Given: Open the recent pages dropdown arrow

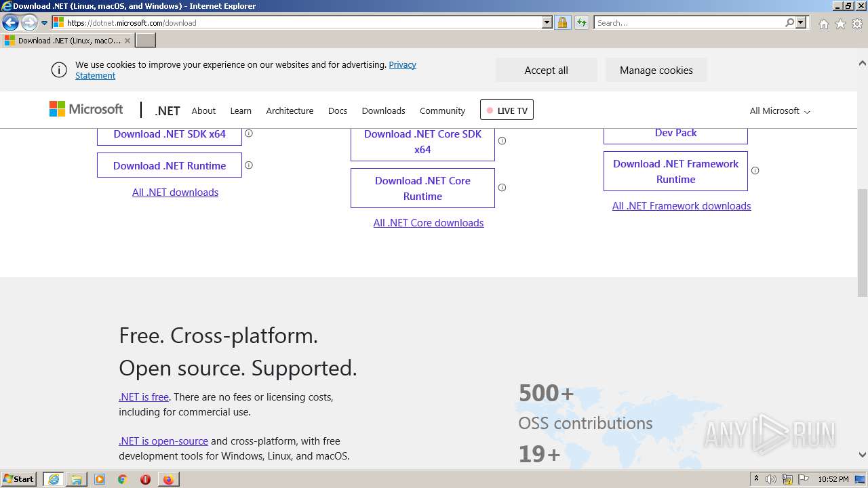Looking at the screenshot, I should click(45, 23).
